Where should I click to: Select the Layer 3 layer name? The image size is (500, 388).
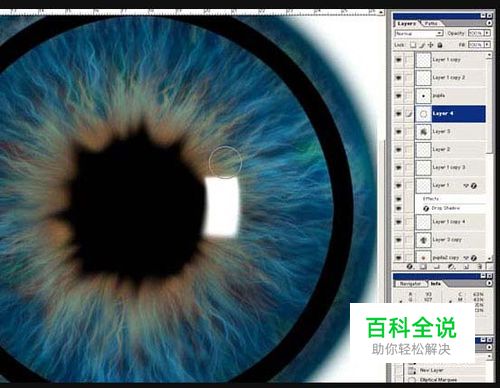(x=441, y=132)
